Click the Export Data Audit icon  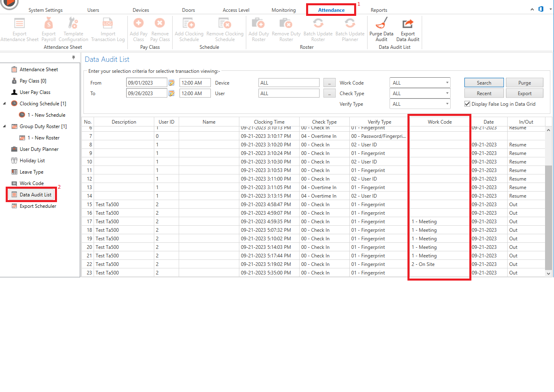[407, 23]
